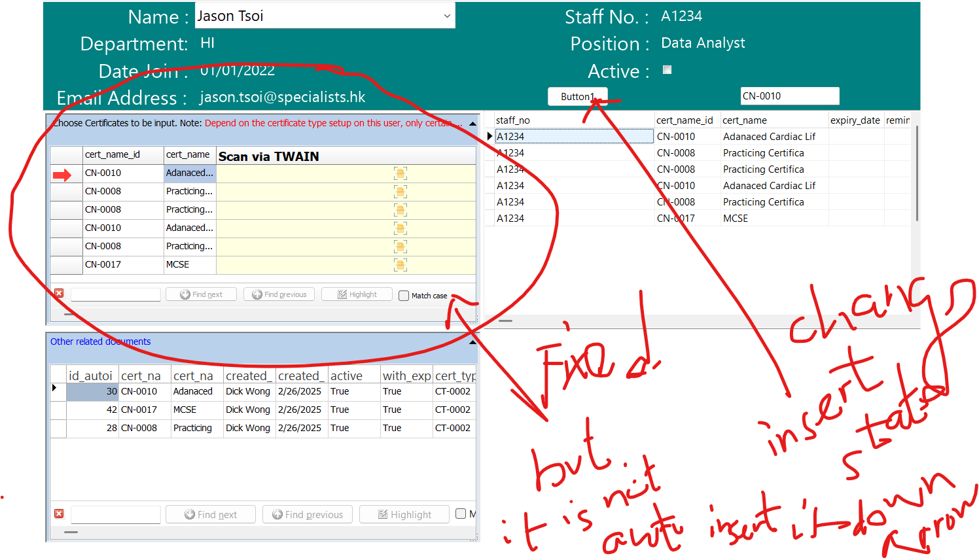This screenshot has height=560, width=979.
Task: Click the Other related documents panel title
Action: [x=100, y=341]
